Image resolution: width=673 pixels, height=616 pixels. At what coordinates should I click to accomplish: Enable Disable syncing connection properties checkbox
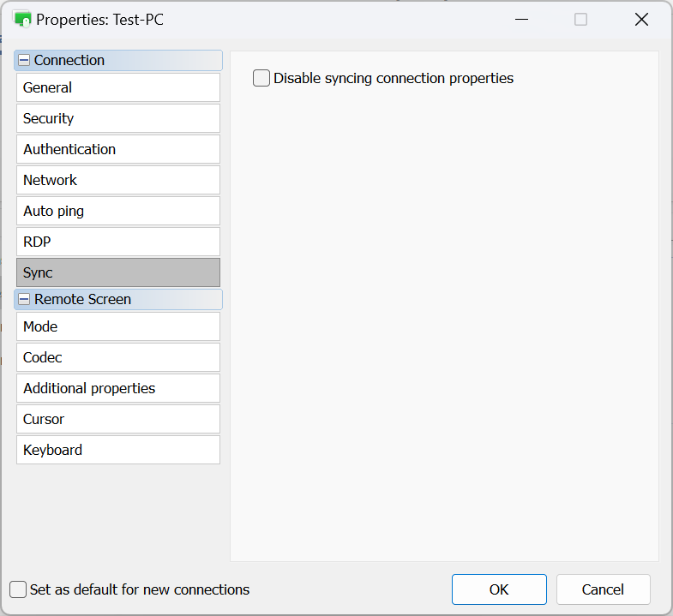[x=261, y=79]
